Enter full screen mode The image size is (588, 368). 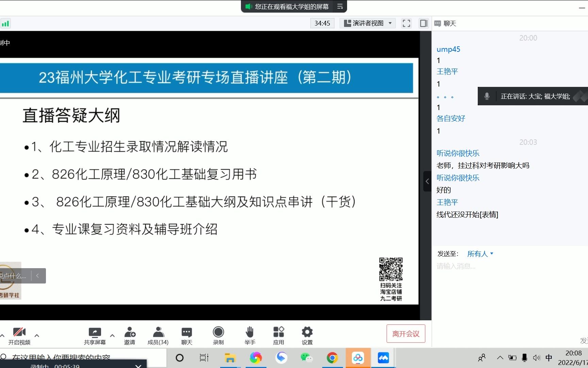(406, 23)
